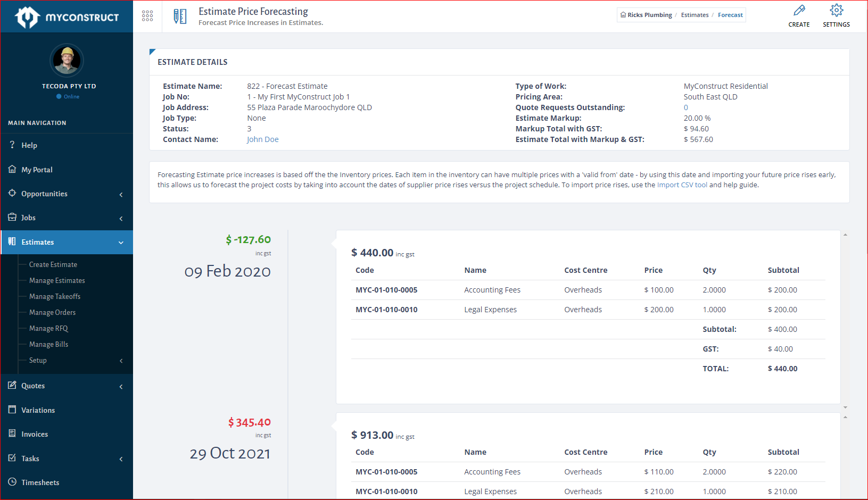
Task: Click the Cost Centre header in first table
Action: tap(585, 270)
